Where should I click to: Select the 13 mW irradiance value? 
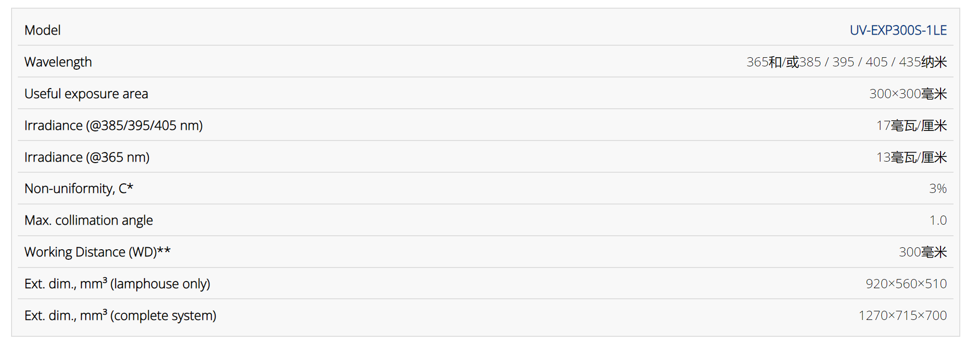click(911, 157)
